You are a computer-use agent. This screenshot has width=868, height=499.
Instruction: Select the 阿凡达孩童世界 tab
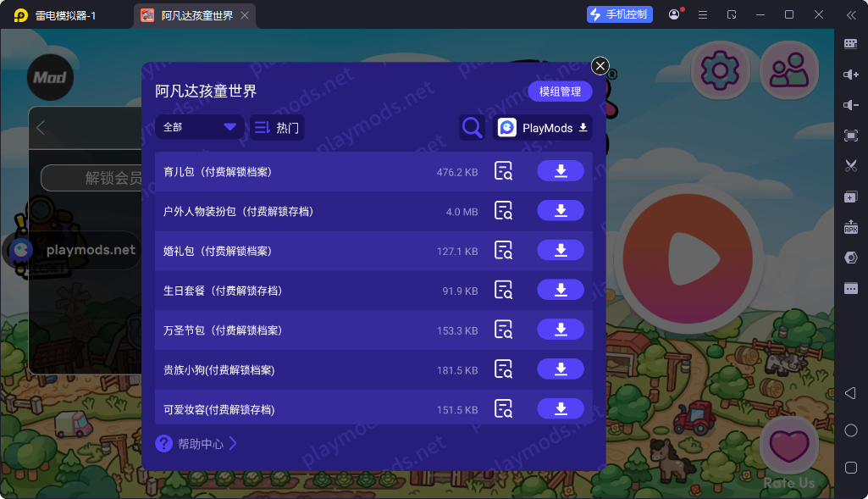[x=196, y=15]
